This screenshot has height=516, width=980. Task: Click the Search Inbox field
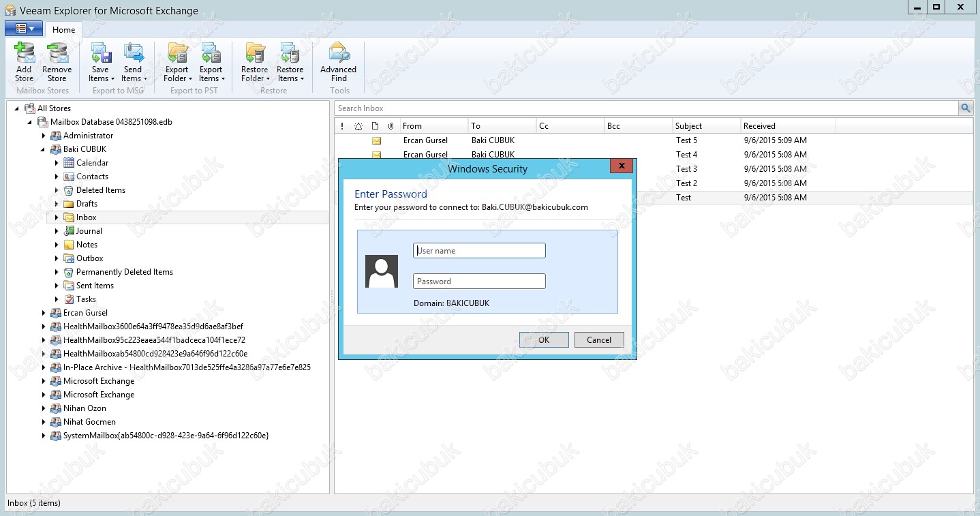pos(647,108)
